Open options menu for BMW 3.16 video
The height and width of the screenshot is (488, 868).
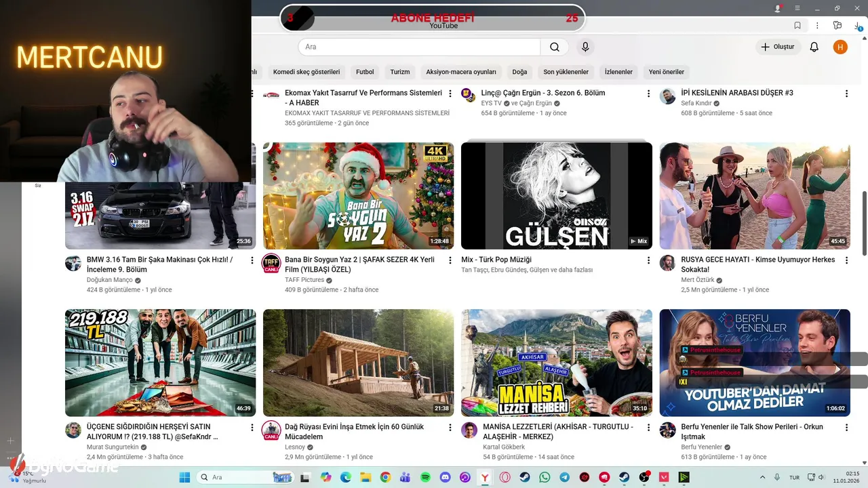[252, 260]
